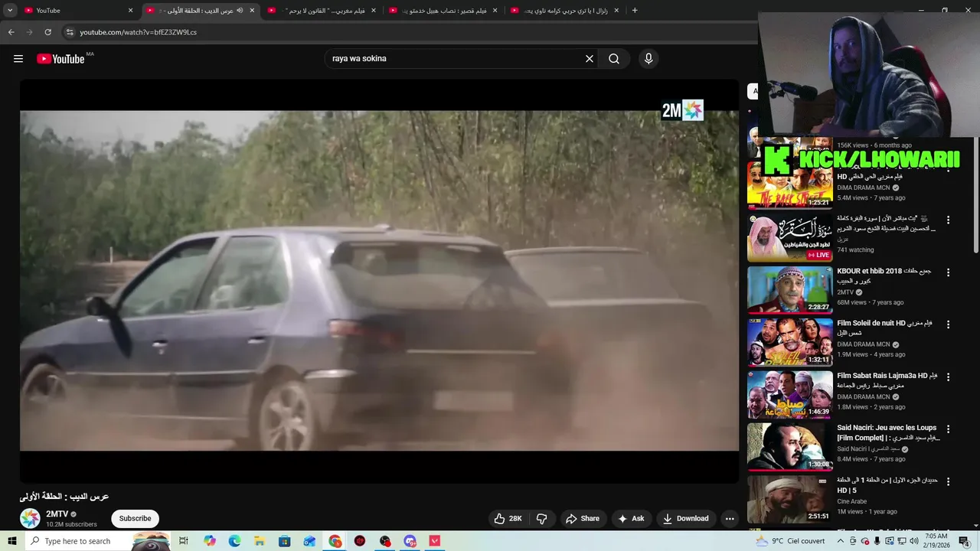Screen dimensions: 980x551
Task: Open 2MTV channel name link
Action: [x=57, y=514]
